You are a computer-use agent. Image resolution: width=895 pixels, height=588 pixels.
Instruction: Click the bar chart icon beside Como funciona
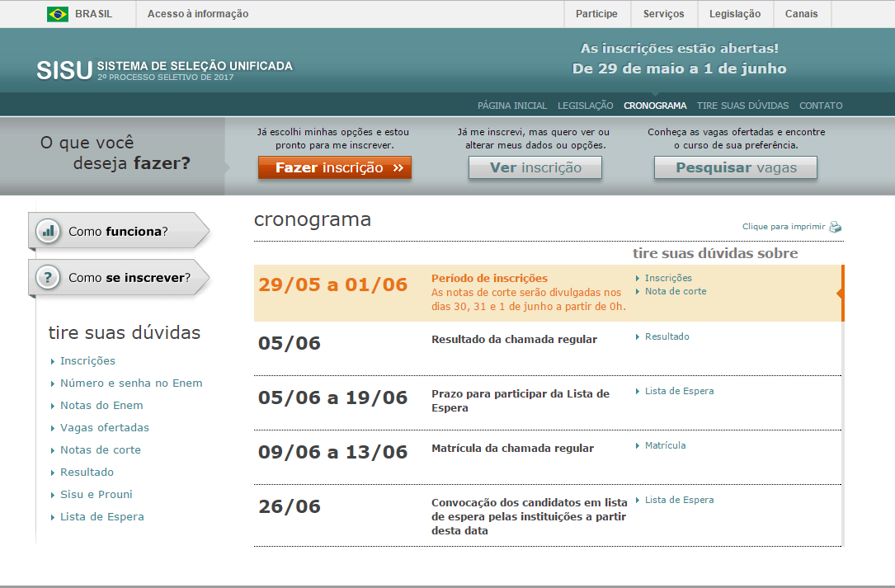pos(49,232)
